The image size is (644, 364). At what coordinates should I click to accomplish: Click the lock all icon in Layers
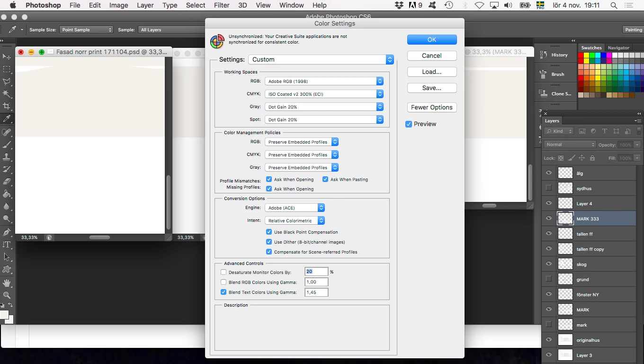click(x=592, y=158)
